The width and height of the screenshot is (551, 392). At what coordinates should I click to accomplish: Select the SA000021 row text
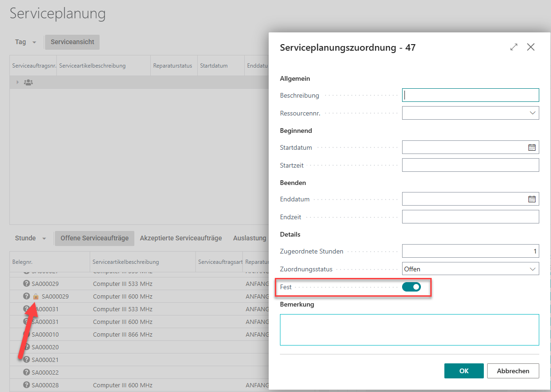[x=46, y=360]
